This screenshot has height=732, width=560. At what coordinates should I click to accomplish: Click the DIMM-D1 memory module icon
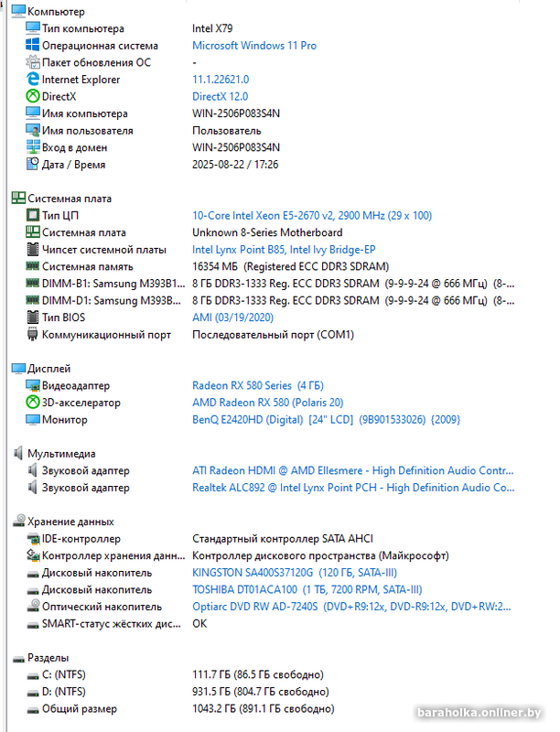tap(33, 300)
